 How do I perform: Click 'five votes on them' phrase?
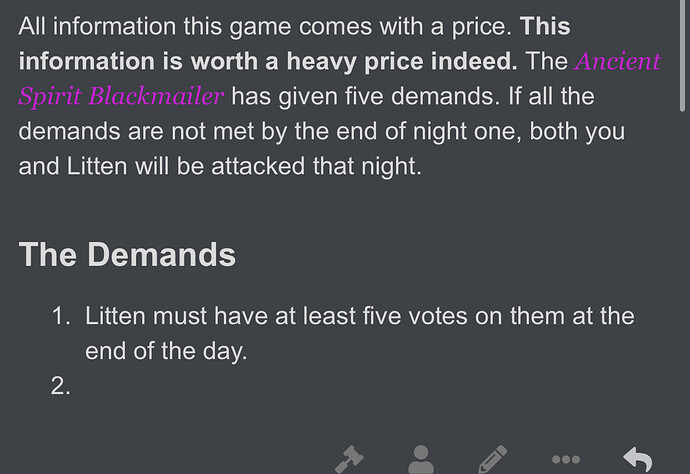pyautogui.click(x=463, y=316)
